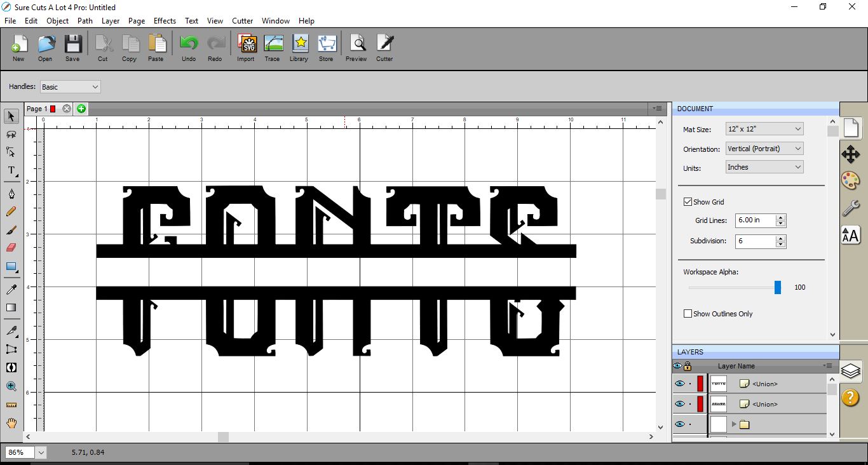Screen dimensions: 868x465
Task: Select the Zoom magnifier tool
Action: [x=11, y=386]
